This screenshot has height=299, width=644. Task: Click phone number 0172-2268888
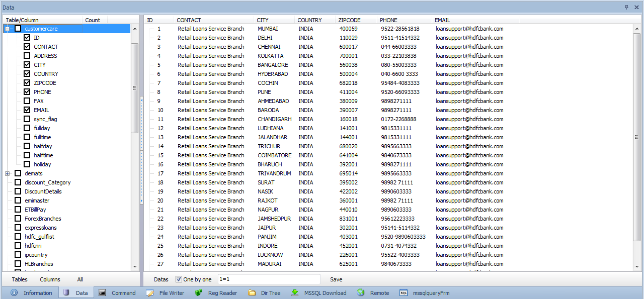click(398, 119)
